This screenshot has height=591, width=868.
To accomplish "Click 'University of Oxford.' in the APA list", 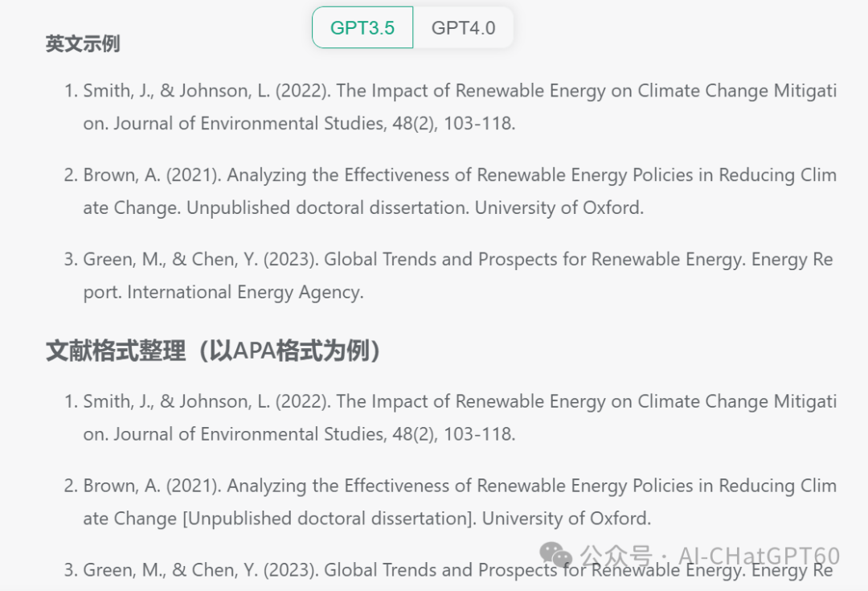I will (567, 519).
